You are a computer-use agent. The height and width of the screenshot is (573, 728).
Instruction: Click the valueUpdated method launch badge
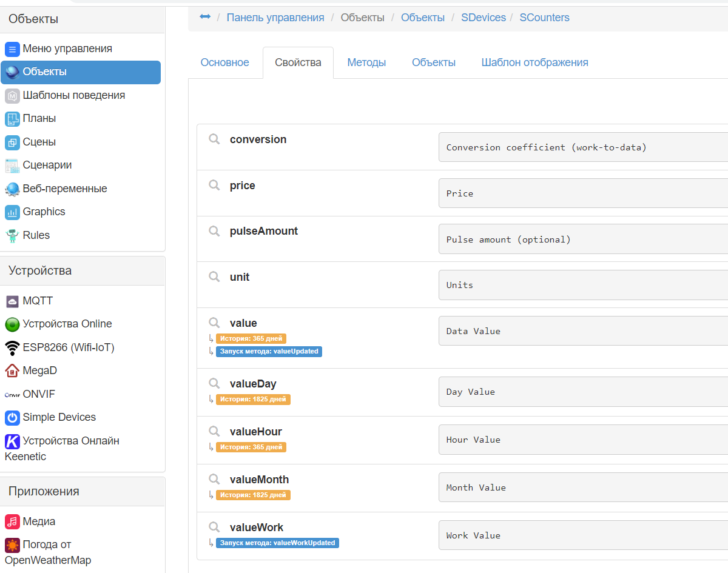[x=269, y=352]
